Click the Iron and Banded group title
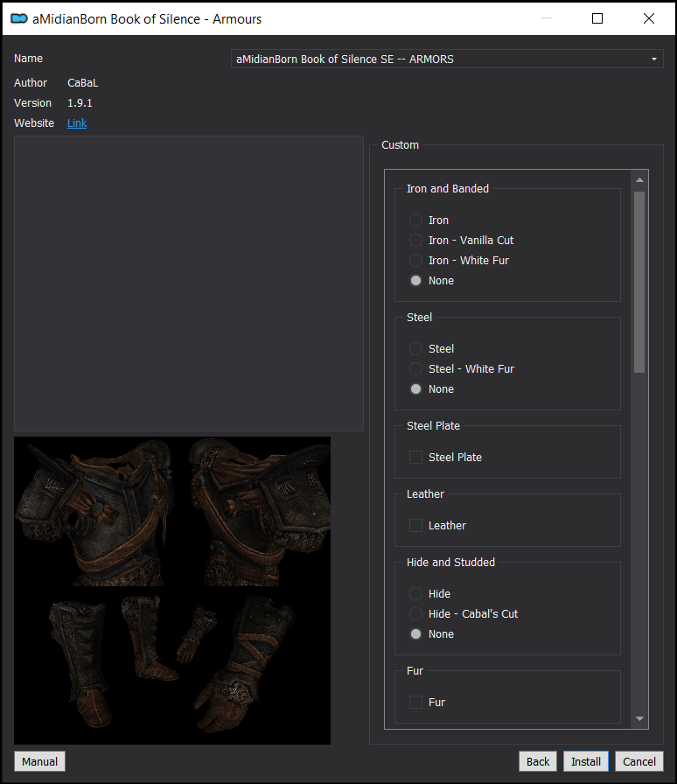Screen dimensions: 677x784 point(448,188)
